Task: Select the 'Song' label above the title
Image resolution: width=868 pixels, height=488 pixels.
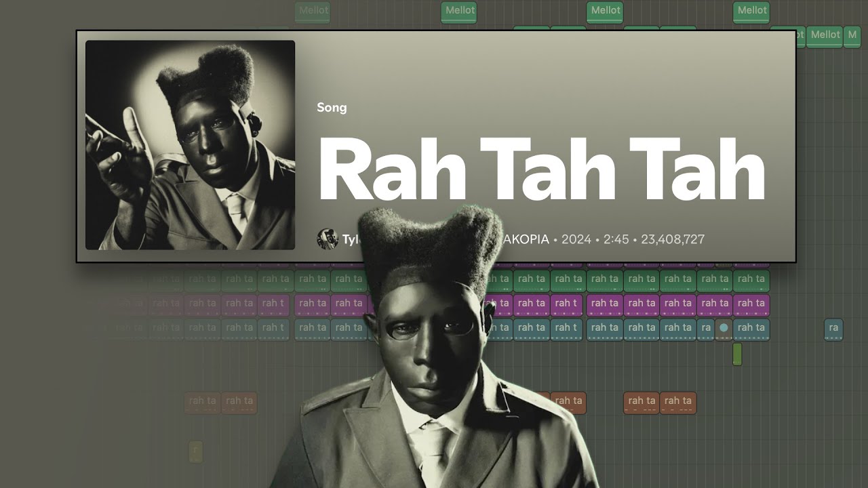Action: pyautogui.click(x=332, y=107)
